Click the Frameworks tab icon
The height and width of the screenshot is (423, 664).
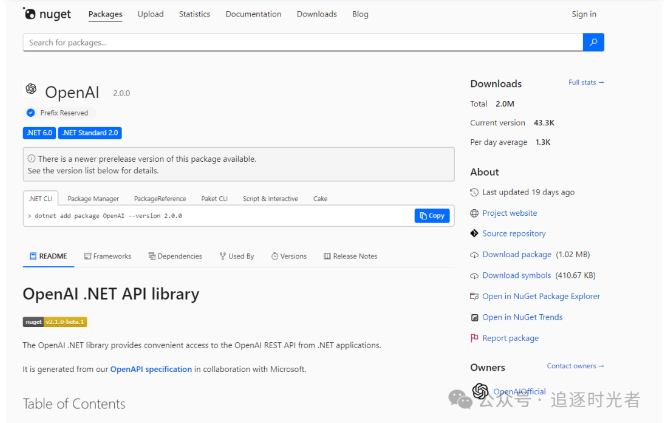[88, 256]
